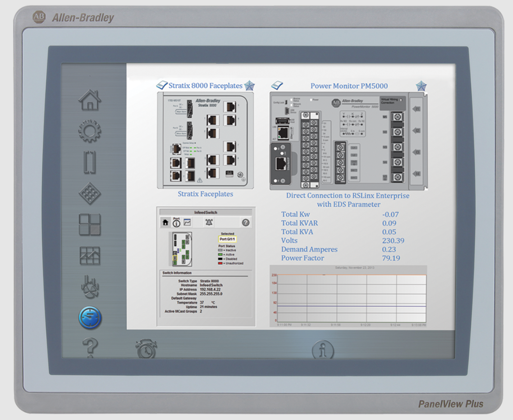Open the question mark help sidebar icon
This screenshot has width=513, height=420.
(x=90, y=347)
